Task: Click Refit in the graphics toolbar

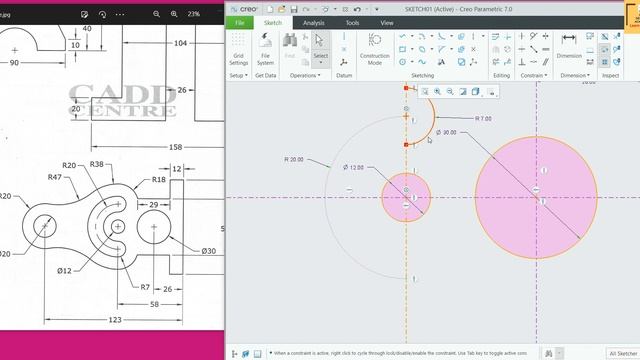Action: click(x=425, y=92)
